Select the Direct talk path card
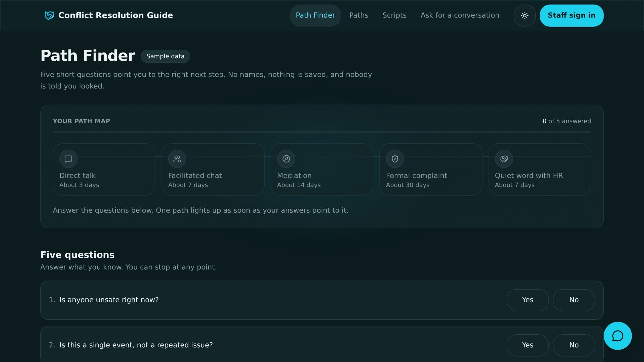This screenshot has width=644, height=362. (x=104, y=169)
